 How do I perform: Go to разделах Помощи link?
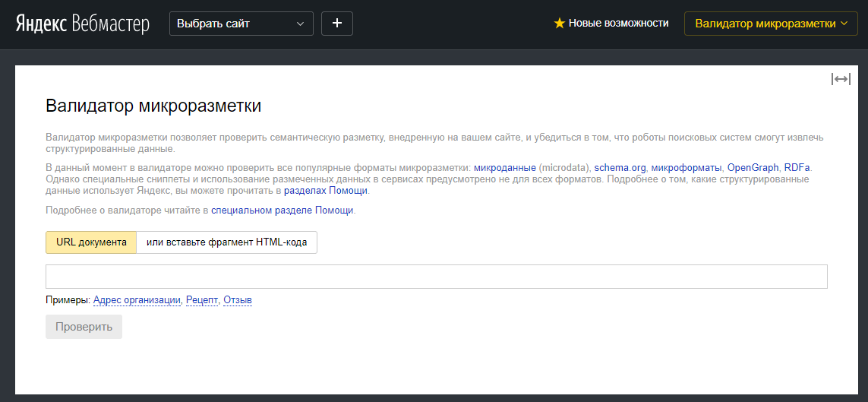pos(326,191)
